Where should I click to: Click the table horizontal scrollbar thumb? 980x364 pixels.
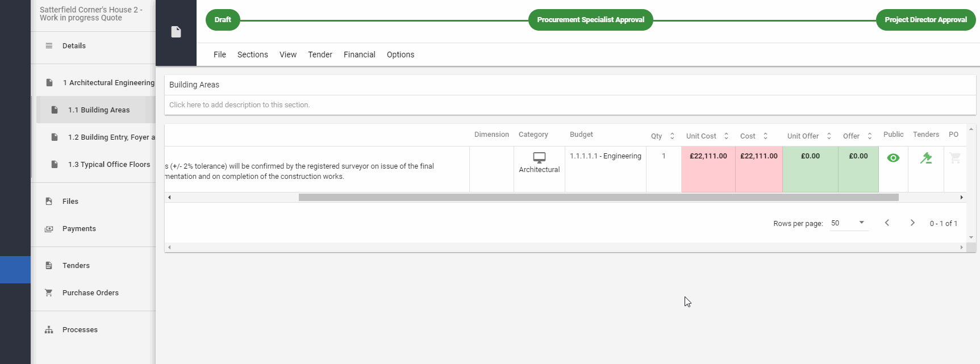(598, 198)
